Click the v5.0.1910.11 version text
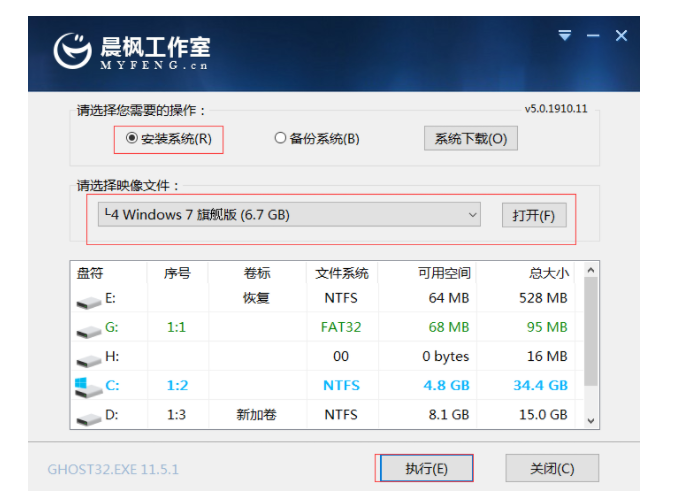This screenshot has height=496, width=681. point(556,109)
